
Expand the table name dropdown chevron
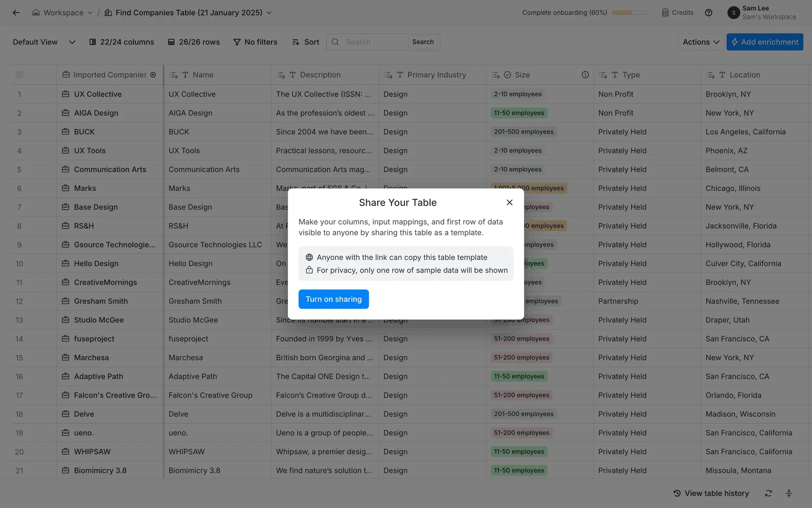(269, 13)
